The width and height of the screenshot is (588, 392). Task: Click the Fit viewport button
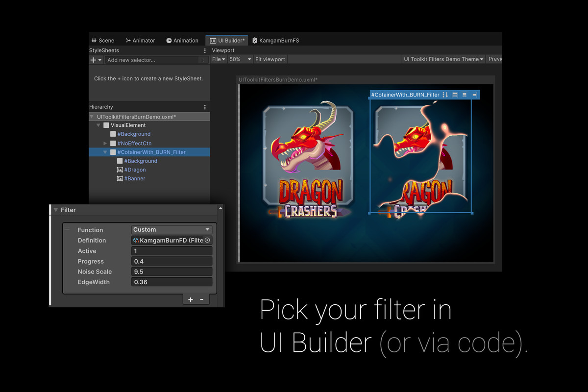pos(269,59)
